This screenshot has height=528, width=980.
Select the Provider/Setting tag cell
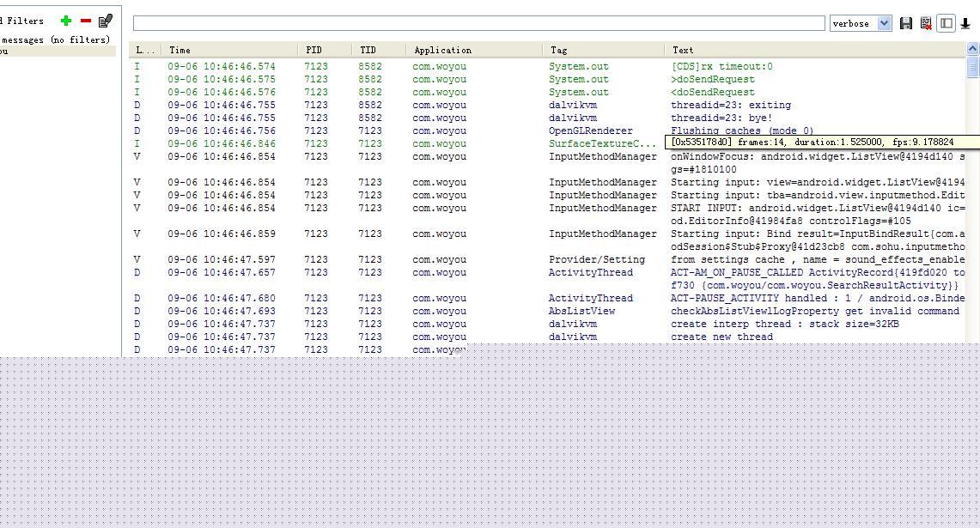597,259
